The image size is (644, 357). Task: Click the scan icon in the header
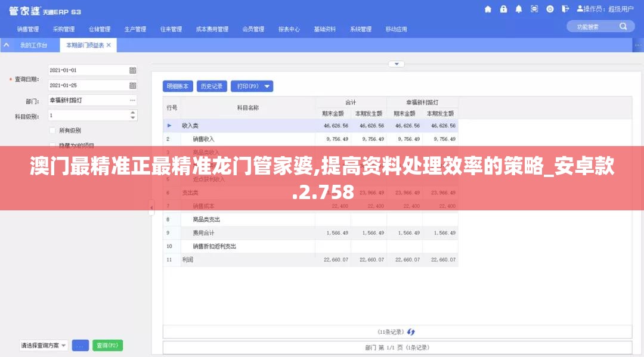point(534,9)
